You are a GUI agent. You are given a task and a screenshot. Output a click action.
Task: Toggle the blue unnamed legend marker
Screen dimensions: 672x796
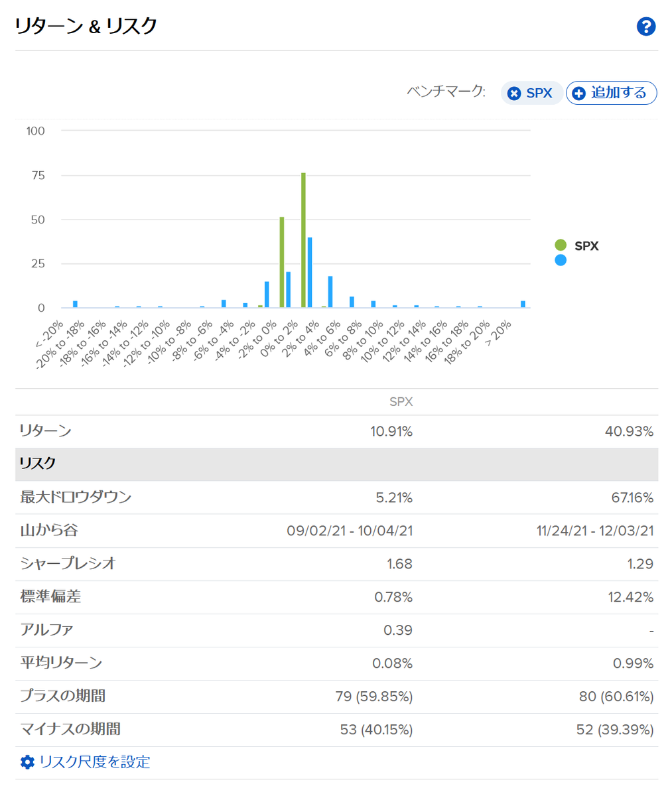point(561,260)
